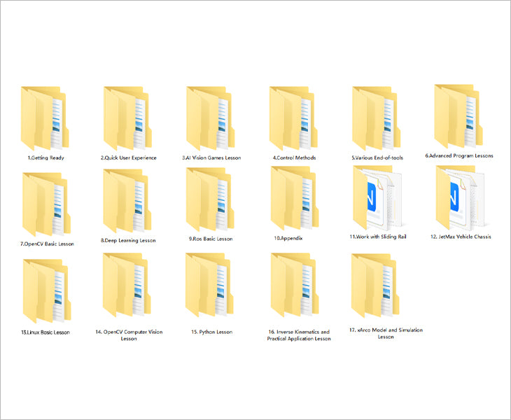Select the 5.Various End-of-tools folder
511x420 pixels.
[x=377, y=117]
